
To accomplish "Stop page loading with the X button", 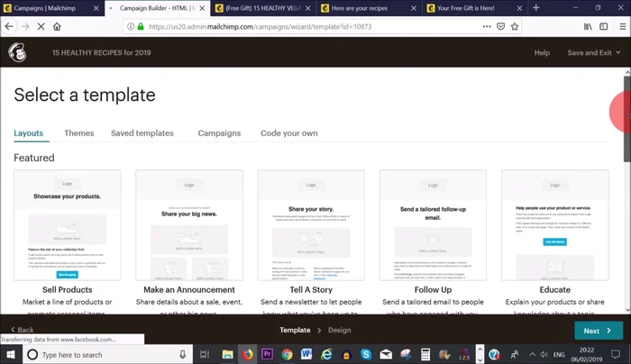I will tap(41, 26).
